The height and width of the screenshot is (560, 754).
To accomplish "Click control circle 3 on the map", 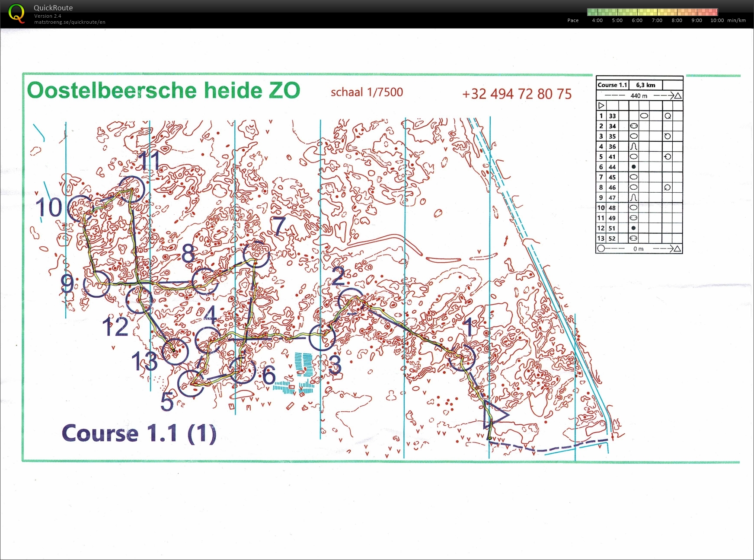I will pos(323,337).
